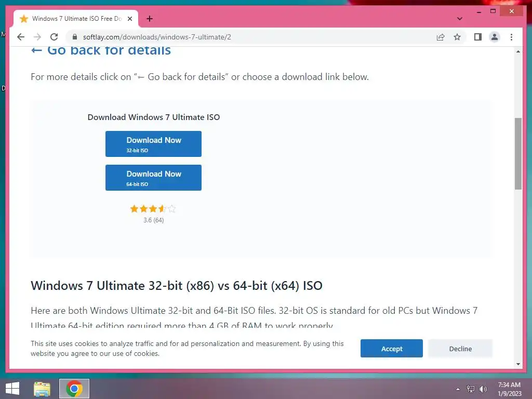Open the Chrome three-dot menu

point(511,37)
